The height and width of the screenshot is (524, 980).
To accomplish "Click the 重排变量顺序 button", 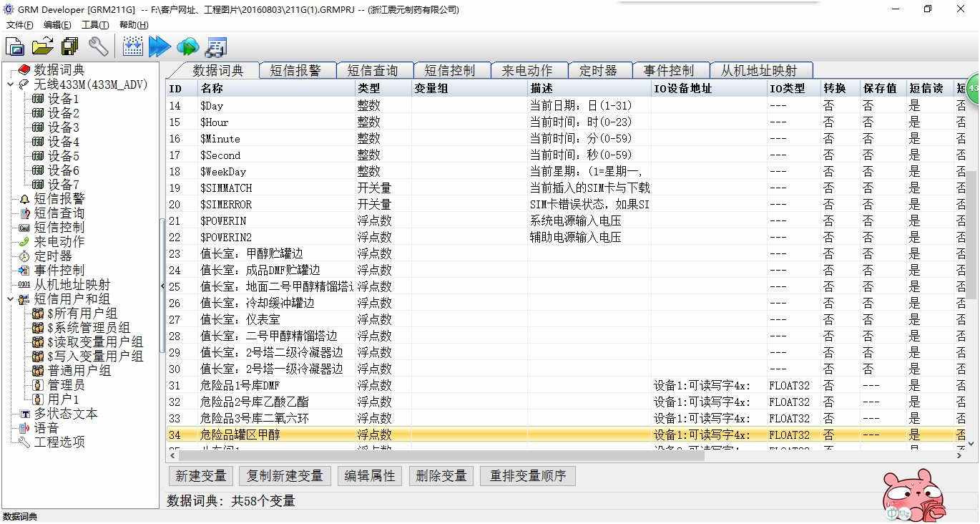I will click(x=528, y=476).
